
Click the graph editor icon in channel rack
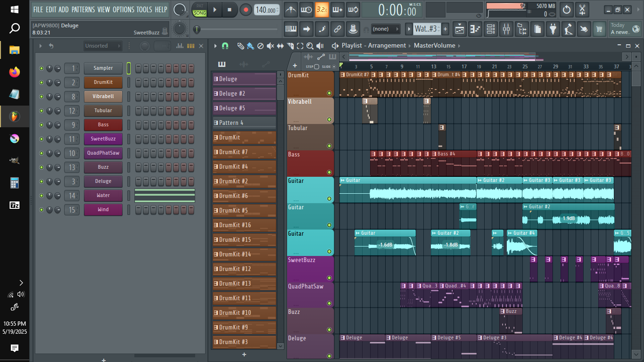[180, 46]
